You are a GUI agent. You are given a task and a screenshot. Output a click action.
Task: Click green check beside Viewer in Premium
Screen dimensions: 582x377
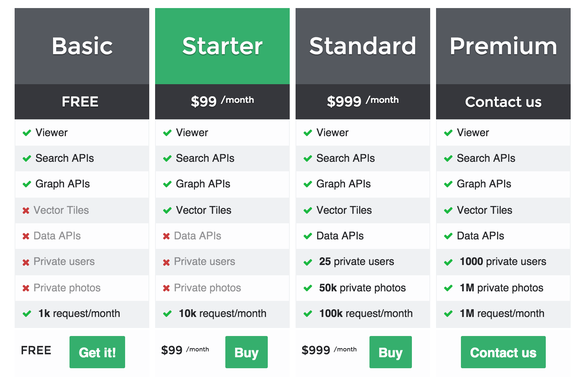click(x=448, y=133)
